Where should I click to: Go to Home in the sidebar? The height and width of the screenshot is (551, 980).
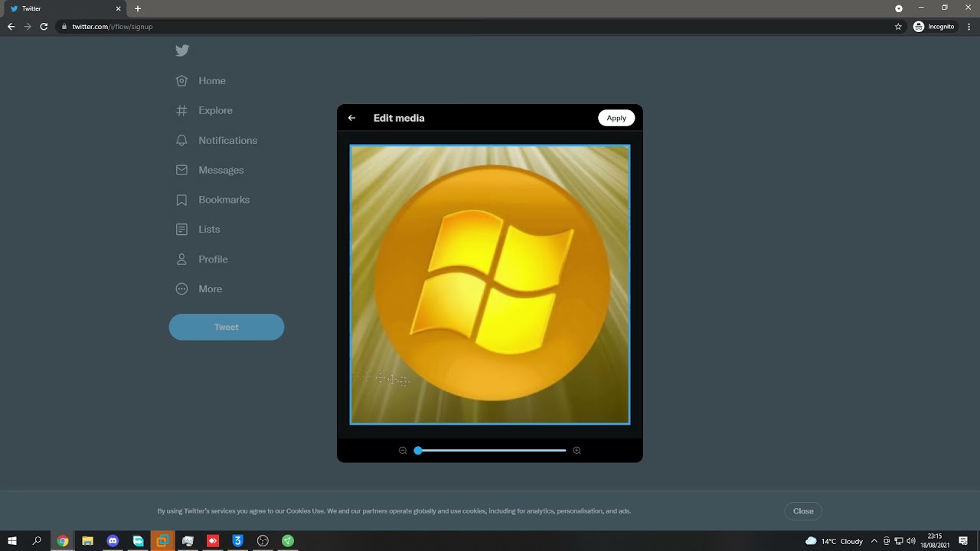point(212,80)
